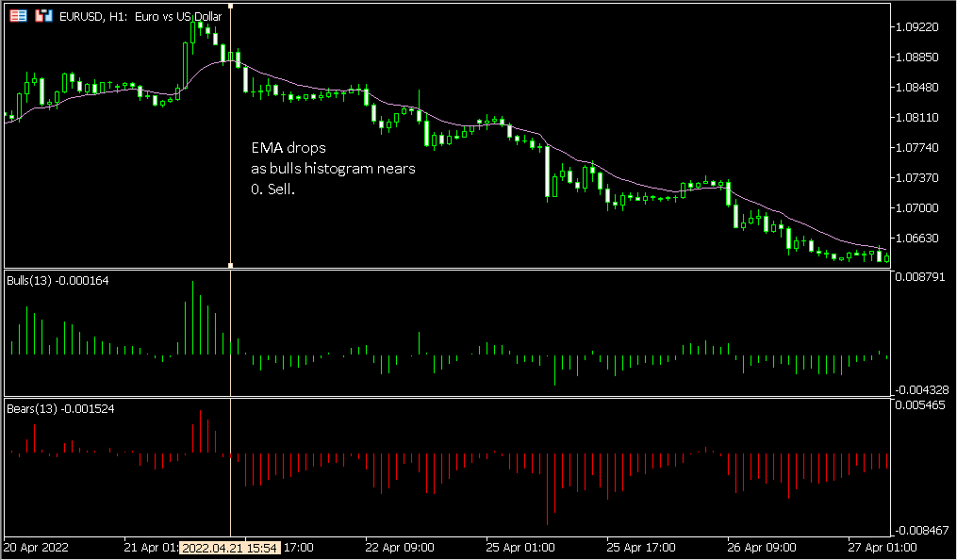The width and height of the screenshot is (957, 560).
Task: Click the 1.06630 price level
Action: (x=916, y=238)
